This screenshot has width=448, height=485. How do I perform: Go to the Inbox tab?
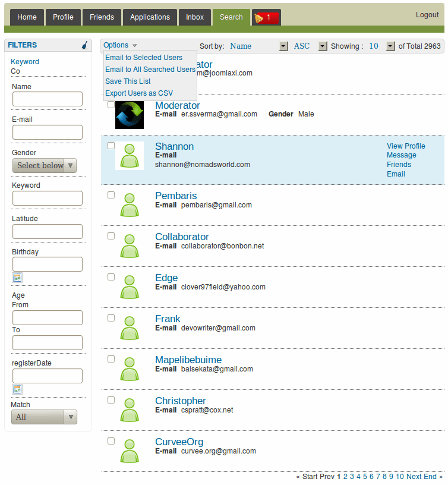195,17
